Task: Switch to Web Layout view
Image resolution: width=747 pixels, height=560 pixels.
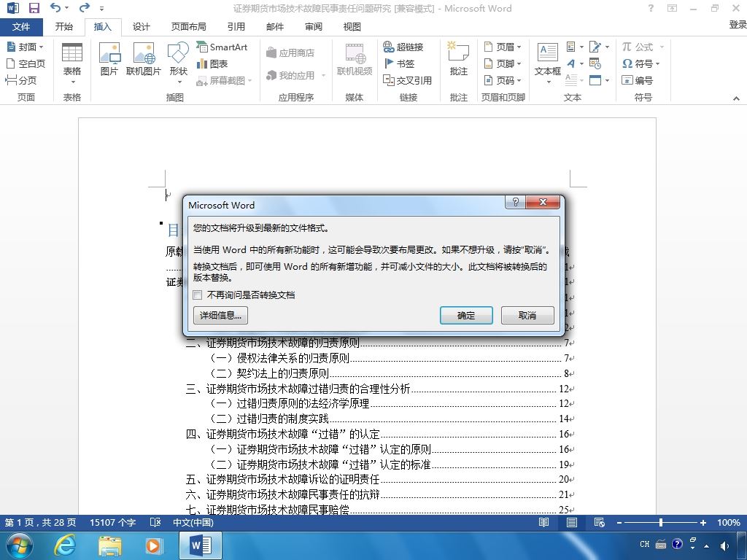Action: [x=600, y=522]
